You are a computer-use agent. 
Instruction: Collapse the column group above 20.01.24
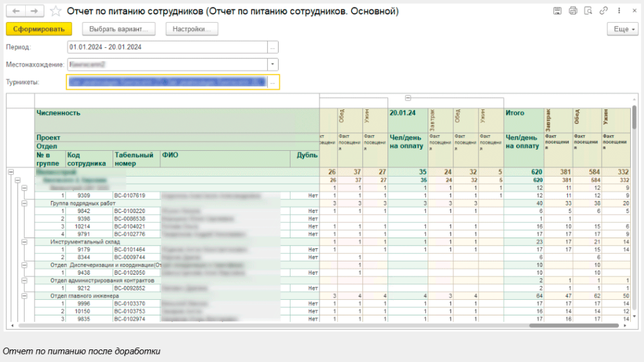(408, 98)
